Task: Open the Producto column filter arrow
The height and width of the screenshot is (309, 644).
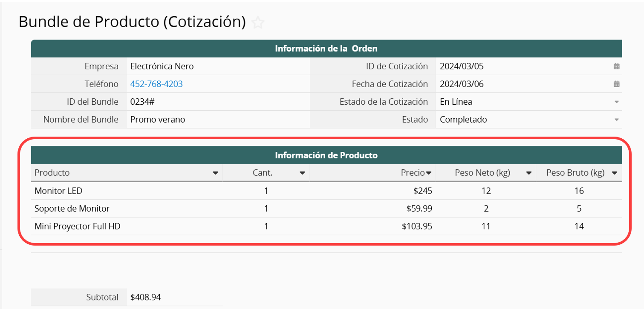Action: [215, 173]
